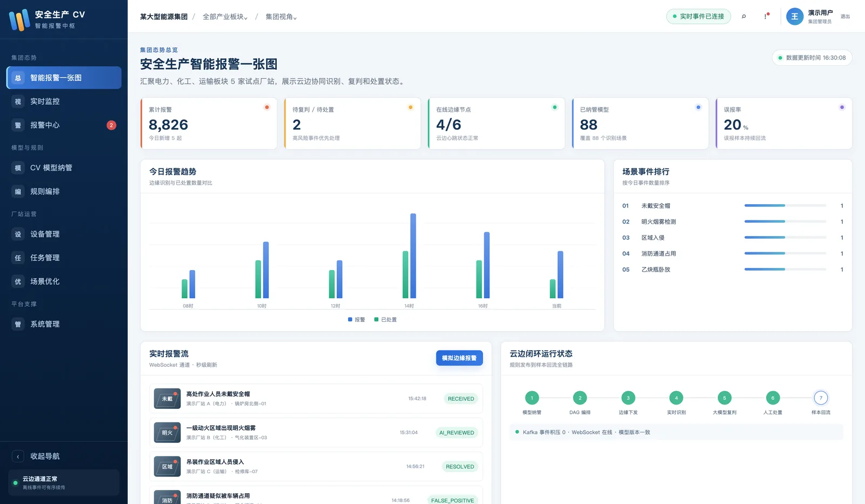Open 智能报警一张图 menu item
865x504 pixels.
coord(64,78)
